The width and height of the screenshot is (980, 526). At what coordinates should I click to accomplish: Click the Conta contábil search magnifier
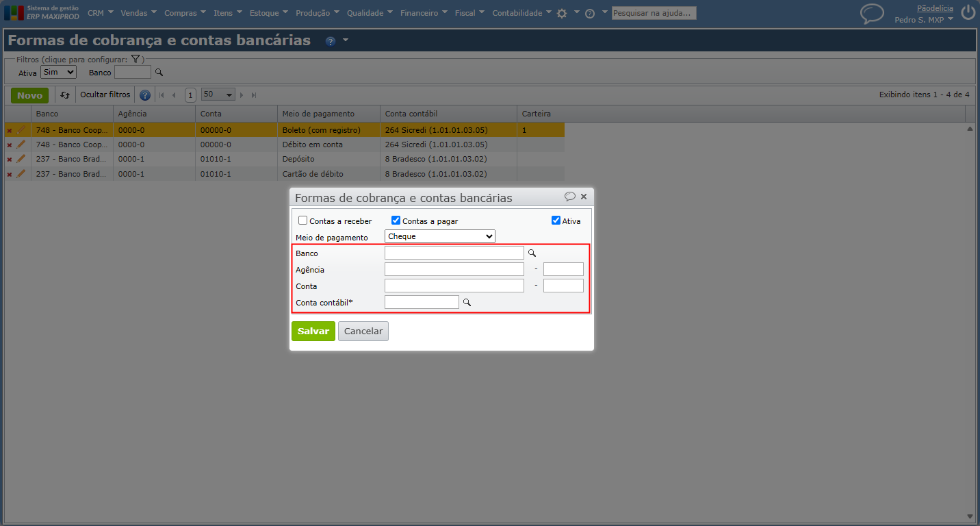467,302
